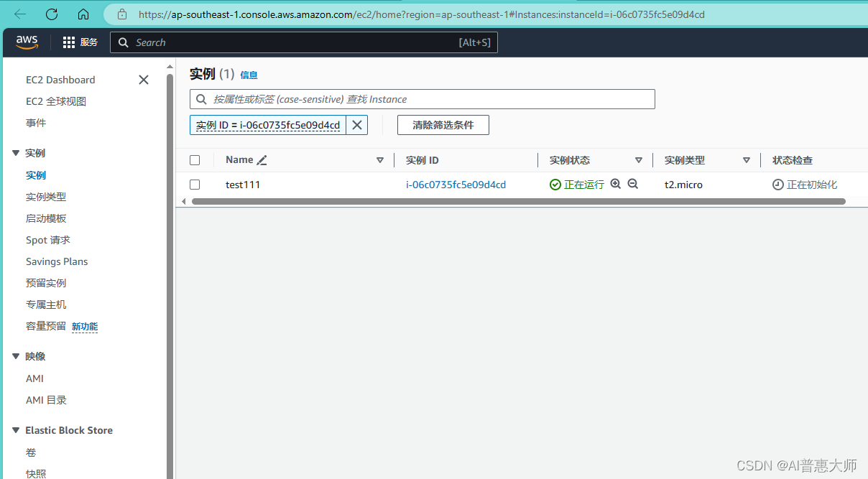Click the horizontal table scrollbar
868x479 pixels.
(x=519, y=202)
